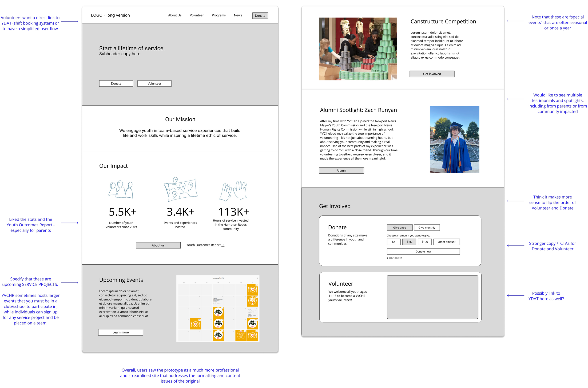Click the Get involved button
Screen dimensions: 588x388
432,74
